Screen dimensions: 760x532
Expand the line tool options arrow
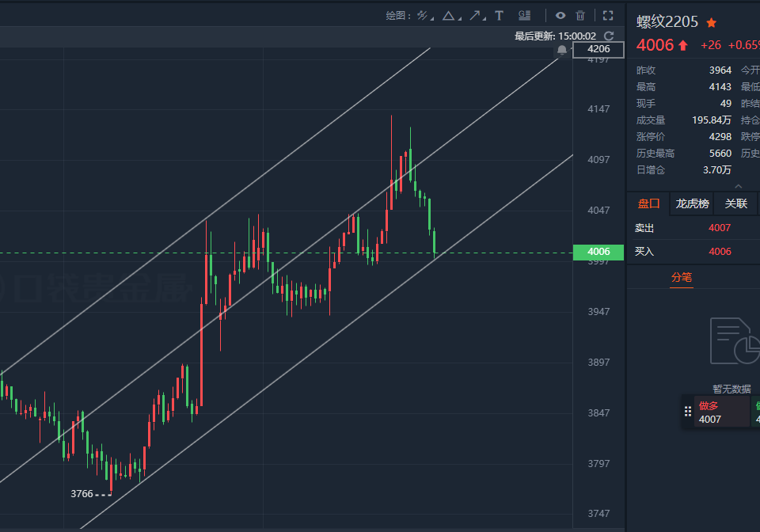point(432,19)
